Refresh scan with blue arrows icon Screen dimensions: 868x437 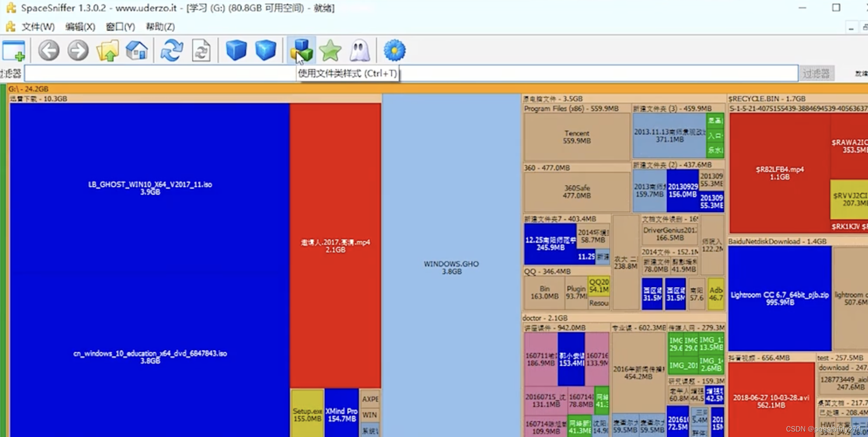[171, 51]
